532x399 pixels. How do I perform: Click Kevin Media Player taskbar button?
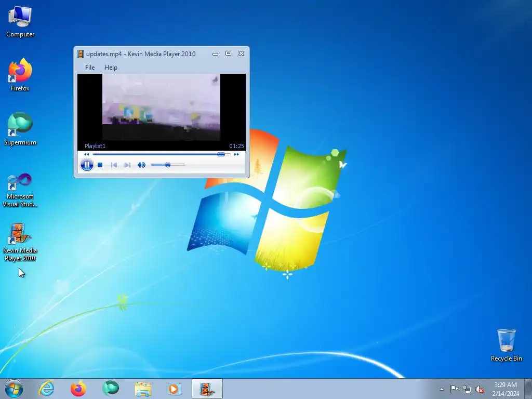pyautogui.click(x=207, y=389)
